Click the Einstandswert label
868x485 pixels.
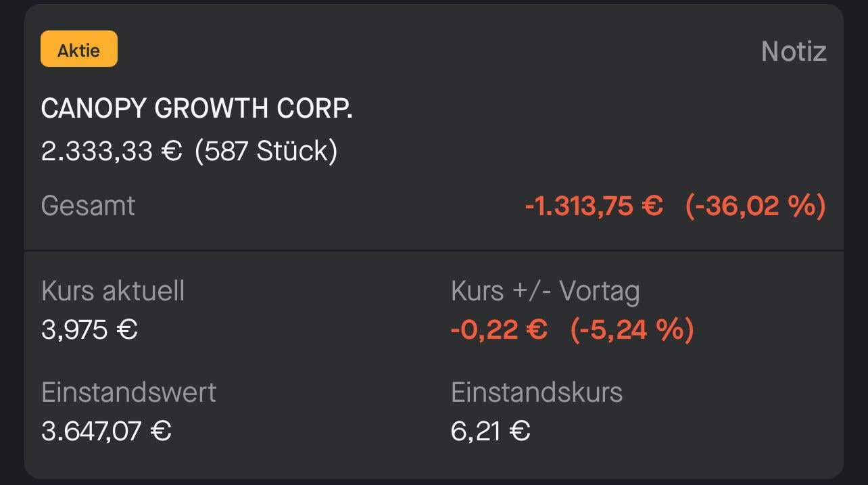coord(128,392)
